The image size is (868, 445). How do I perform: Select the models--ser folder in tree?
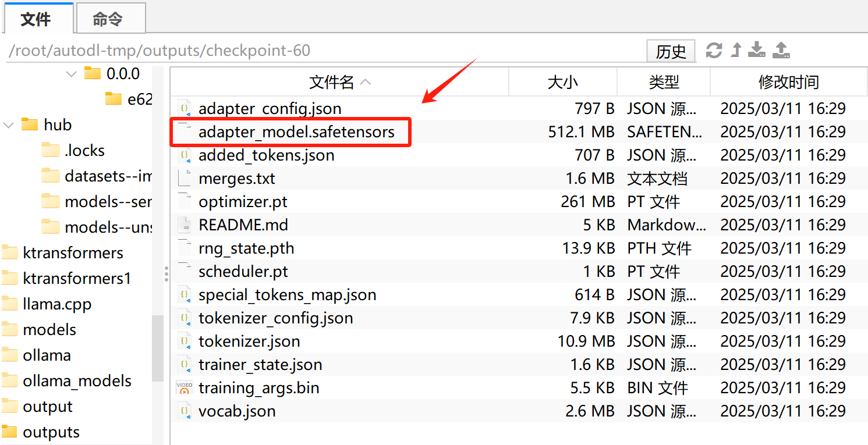coord(97,201)
